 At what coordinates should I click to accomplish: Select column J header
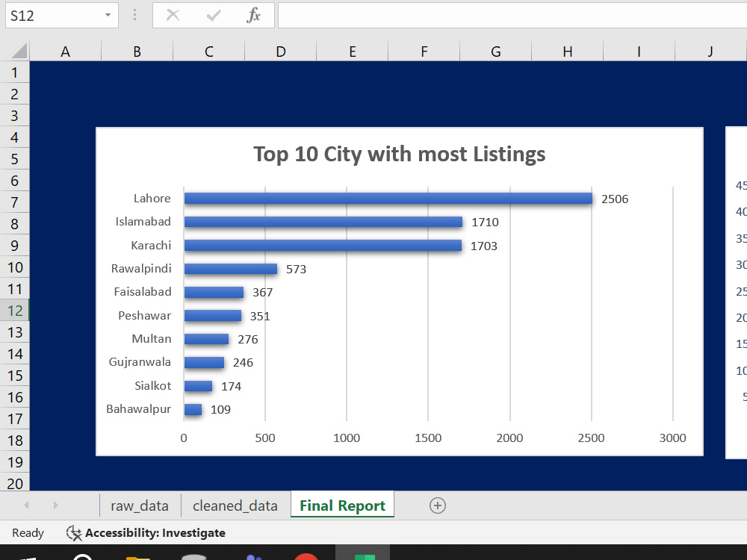click(x=711, y=52)
